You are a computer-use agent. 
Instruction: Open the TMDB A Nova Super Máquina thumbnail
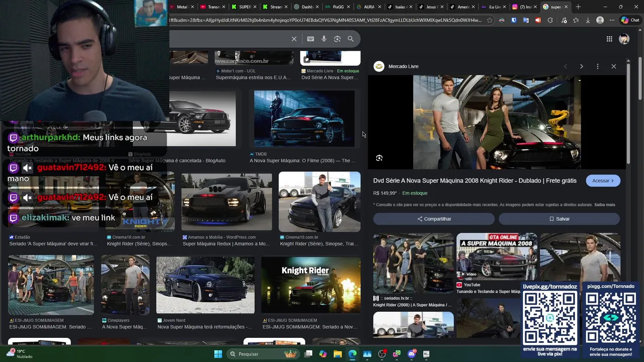tap(304, 119)
